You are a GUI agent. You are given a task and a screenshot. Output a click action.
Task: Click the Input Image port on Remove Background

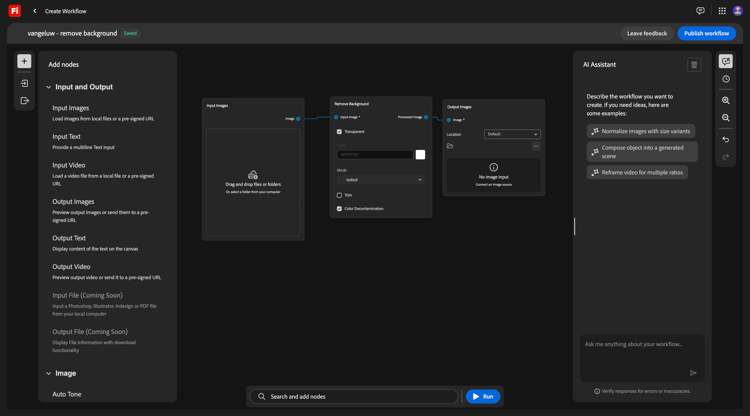point(336,117)
